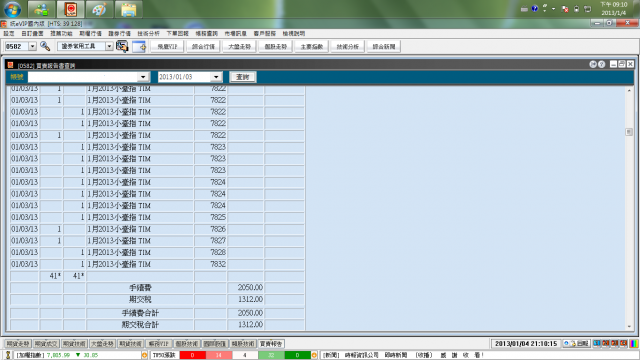This screenshot has width=640, height=360.
Task: Click the VIP toolbar button
Action: (x=167, y=47)
